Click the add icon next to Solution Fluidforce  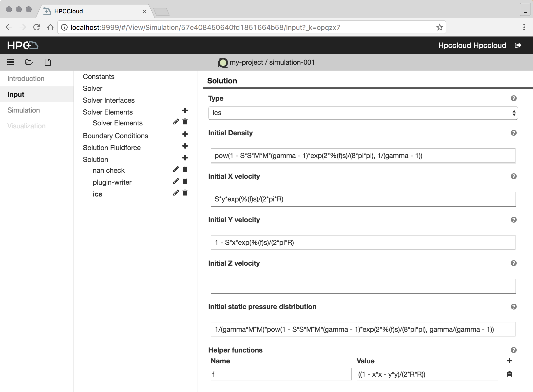tap(185, 147)
